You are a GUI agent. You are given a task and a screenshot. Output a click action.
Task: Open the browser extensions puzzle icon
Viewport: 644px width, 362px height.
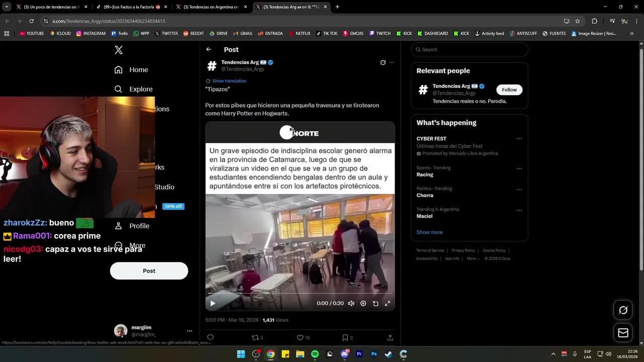click(x=594, y=21)
